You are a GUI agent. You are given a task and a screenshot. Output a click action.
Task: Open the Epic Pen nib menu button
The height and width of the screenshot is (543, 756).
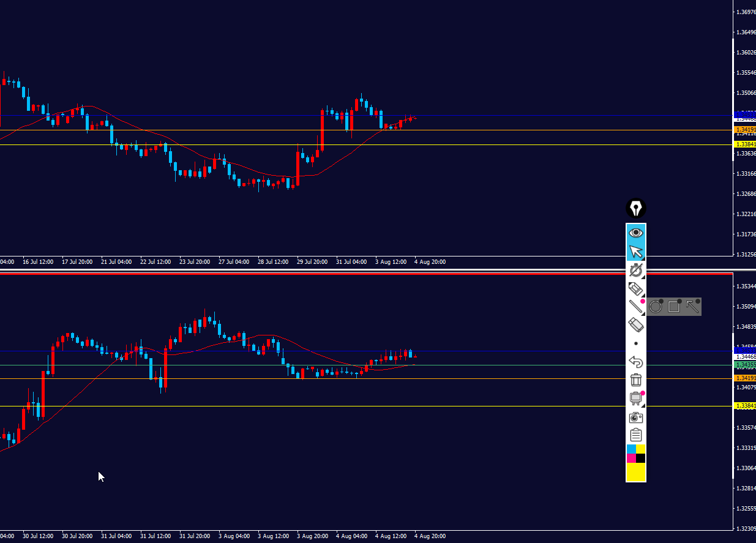point(636,209)
